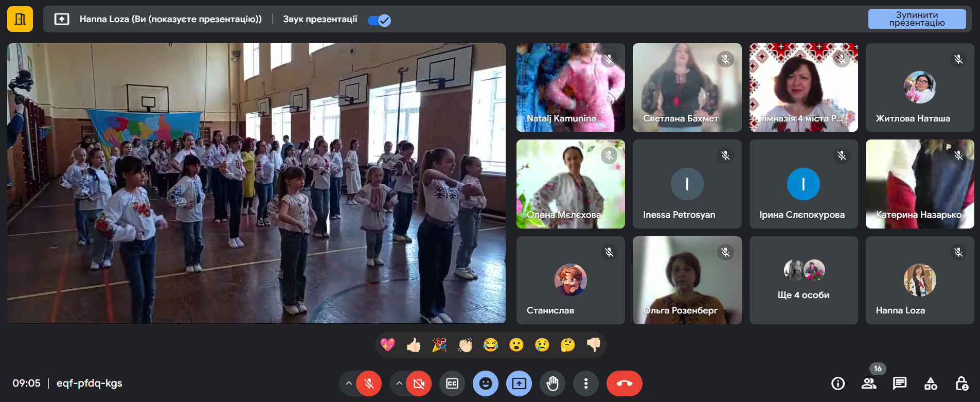Open the three-dot more options menu
This screenshot has width=980, height=402.
pyautogui.click(x=586, y=383)
